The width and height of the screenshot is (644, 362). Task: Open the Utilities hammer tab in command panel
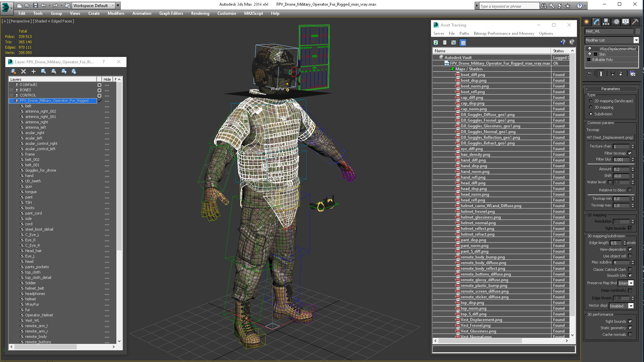pyautogui.click(x=635, y=22)
